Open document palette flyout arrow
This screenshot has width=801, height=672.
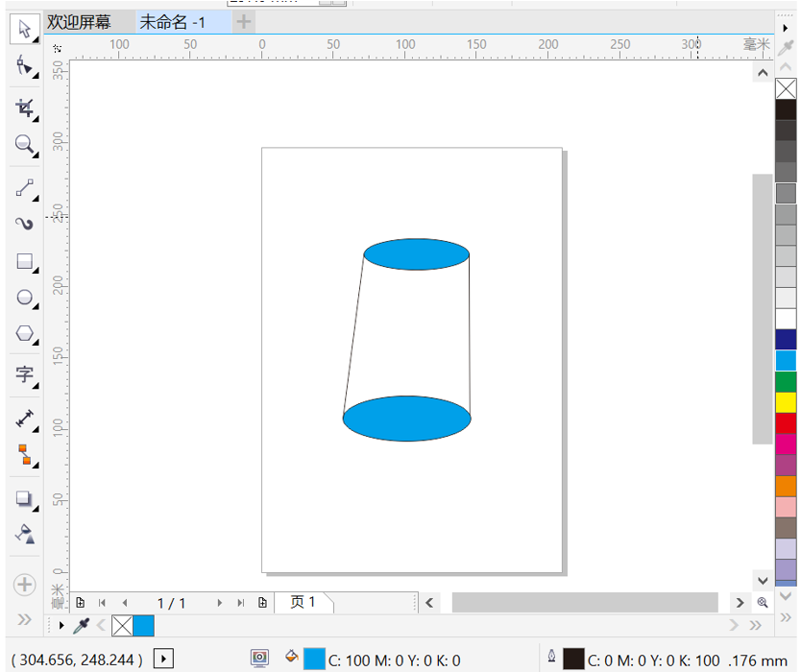[62, 626]
